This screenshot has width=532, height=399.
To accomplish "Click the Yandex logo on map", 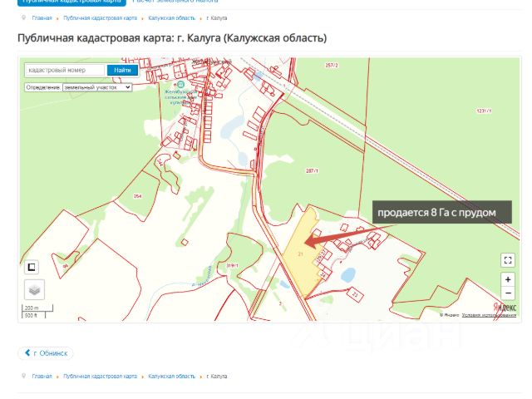I will (x=505, y=308).
